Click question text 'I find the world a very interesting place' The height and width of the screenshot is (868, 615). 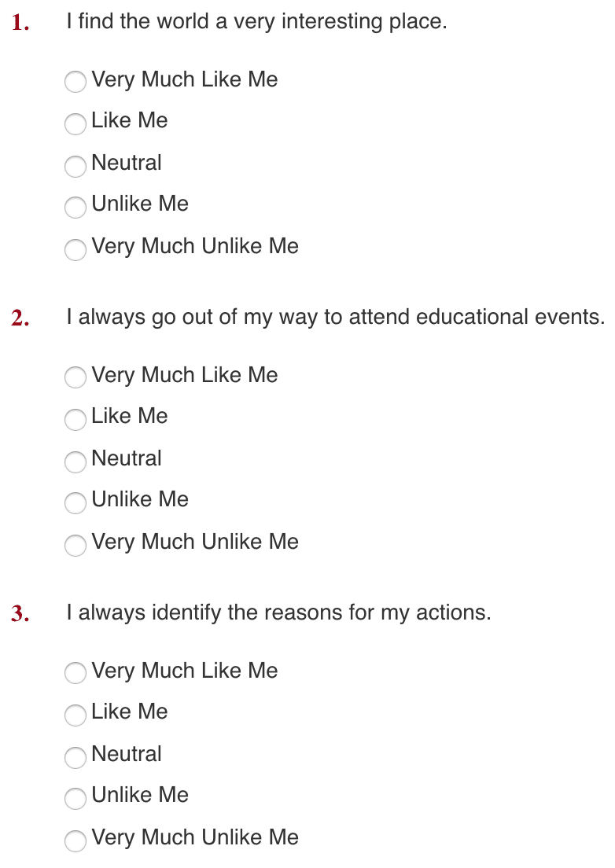click(x=256, y=21)
